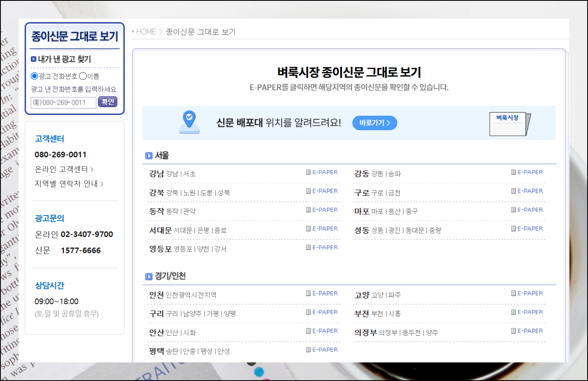Open E-PAPER for 서대문

[322, 229]
